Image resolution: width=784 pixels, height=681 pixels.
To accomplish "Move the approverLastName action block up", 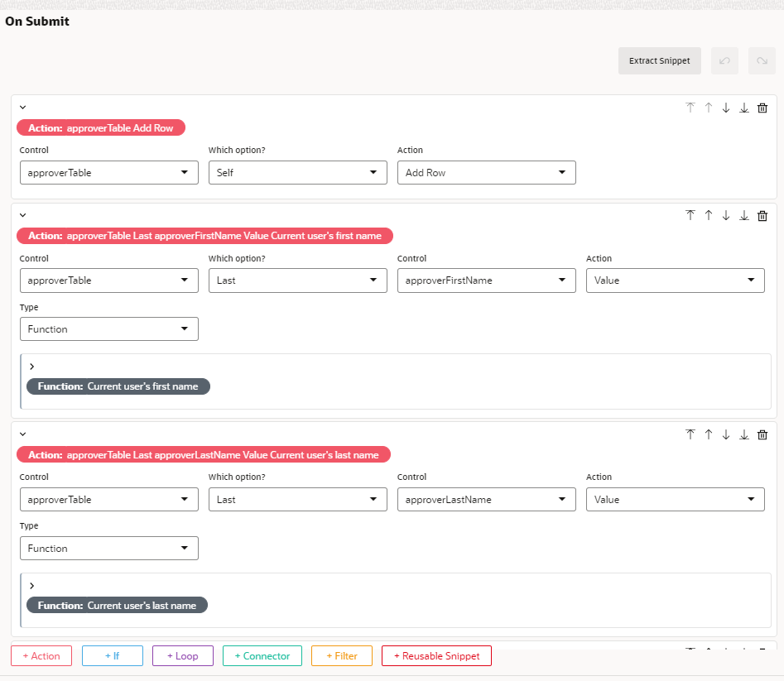I will tap(708, 434).
